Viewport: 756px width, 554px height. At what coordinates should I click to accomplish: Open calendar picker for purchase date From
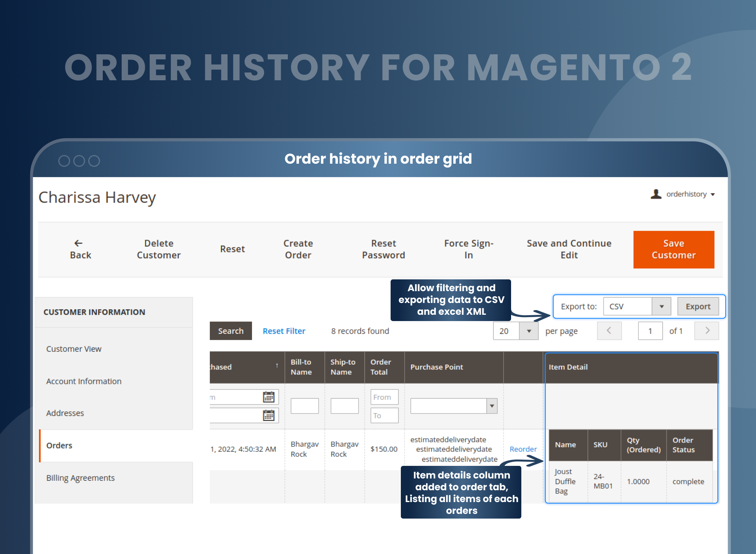pyautogui.click(x=269, y=397)
